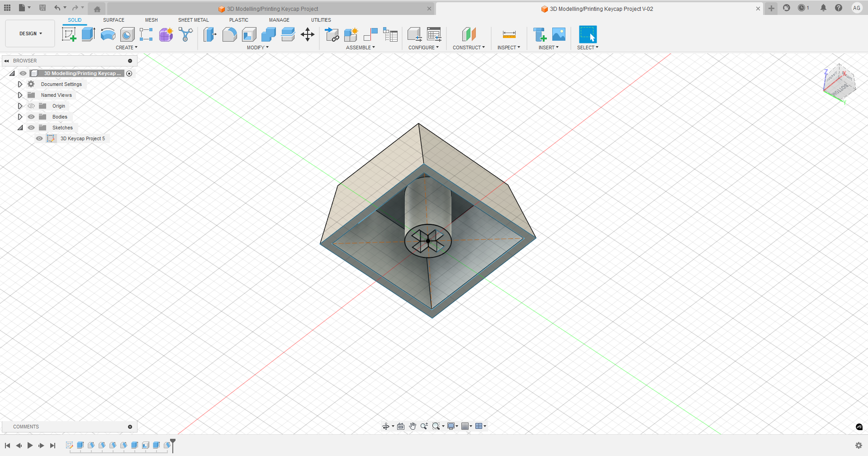Activate the Move/Copy tool
The width and height of the screenshot is (868, 456).
(308, 34)
